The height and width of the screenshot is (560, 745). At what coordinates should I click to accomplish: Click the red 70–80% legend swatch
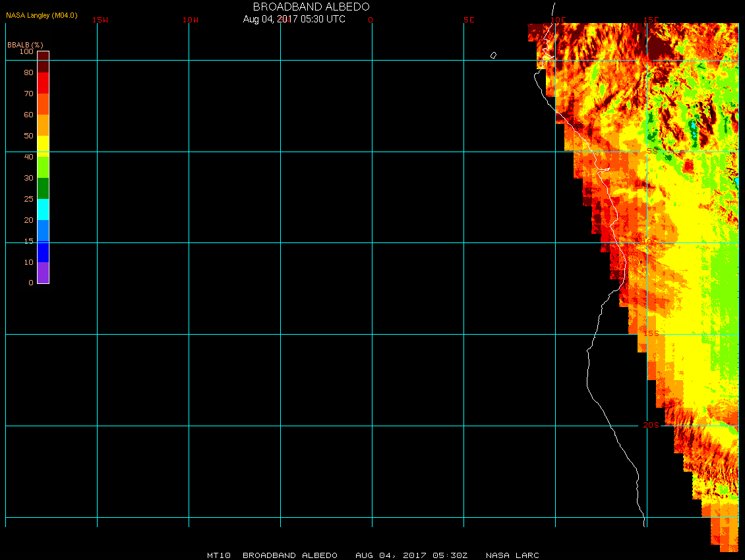point(43,82)
